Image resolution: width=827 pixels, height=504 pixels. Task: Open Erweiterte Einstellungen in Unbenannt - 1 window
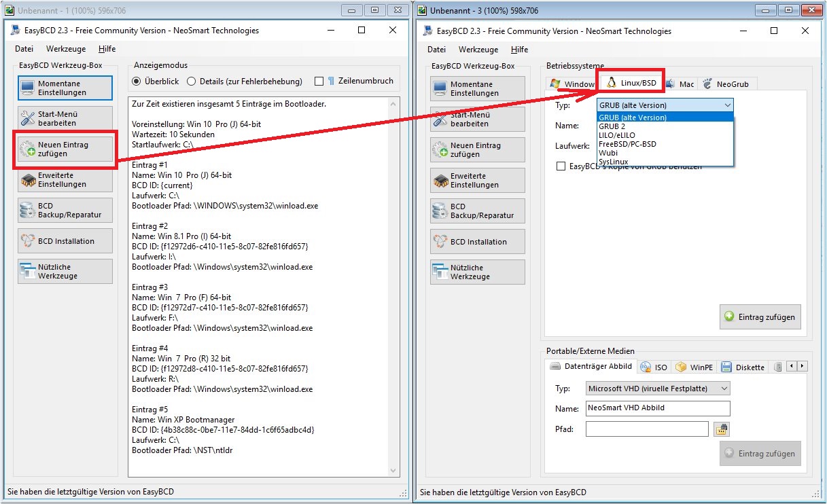pos(65,179)
